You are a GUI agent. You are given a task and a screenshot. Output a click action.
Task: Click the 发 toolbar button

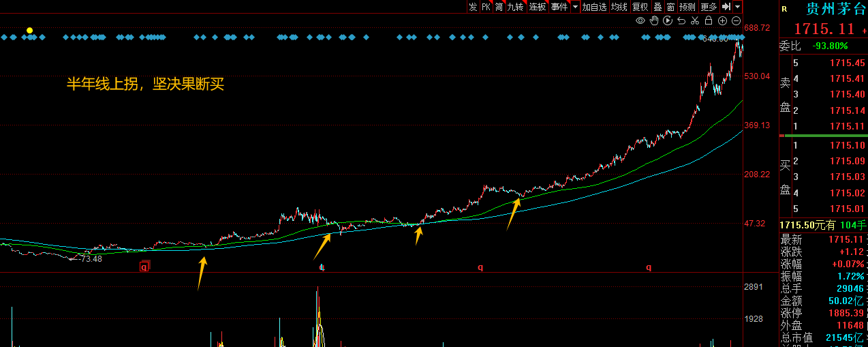click(x=473, y=6)
